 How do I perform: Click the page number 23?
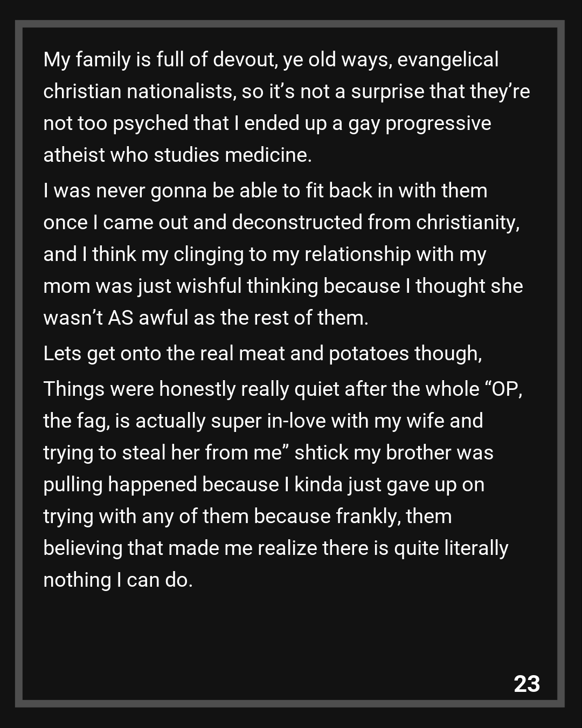[526, 684]
